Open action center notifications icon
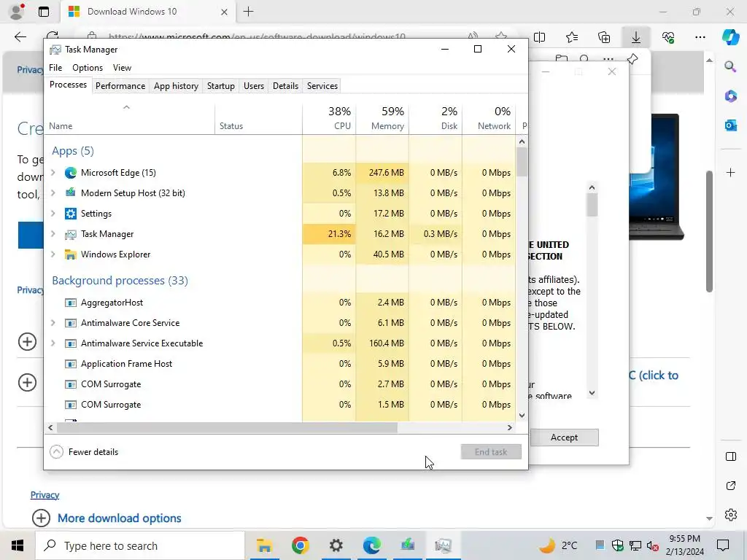Screen dimensions: 747x560 pyautogui.click(x=723, y=545)
